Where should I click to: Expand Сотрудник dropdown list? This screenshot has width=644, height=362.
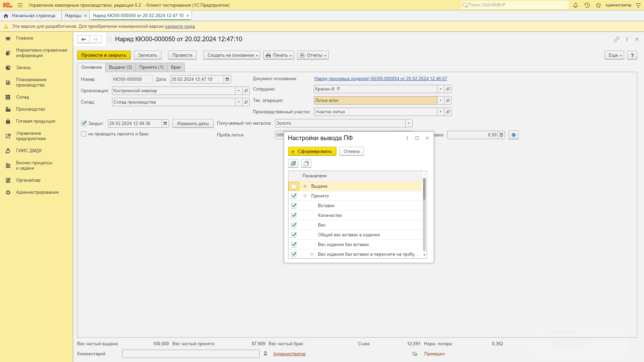pos(441,89)
